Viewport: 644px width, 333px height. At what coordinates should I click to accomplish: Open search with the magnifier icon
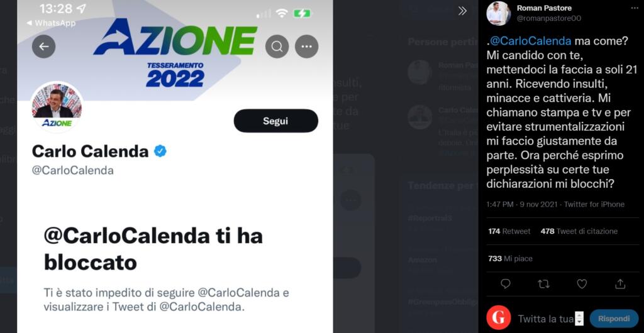(x=277, y=46)
